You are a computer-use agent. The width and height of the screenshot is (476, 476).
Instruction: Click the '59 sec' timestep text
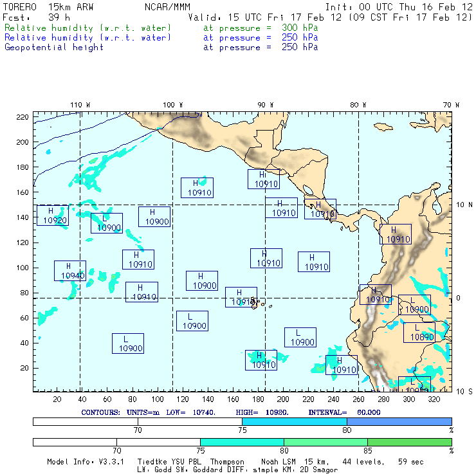pos(411,462)
